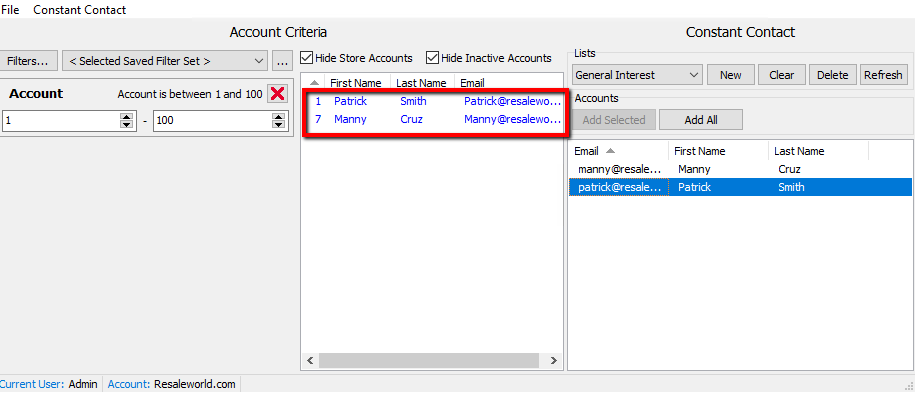Click the horizontal scrollbar thumb in accounts list
The width and height of the screenshot is (920, 394).
click(x=429, y=361)
